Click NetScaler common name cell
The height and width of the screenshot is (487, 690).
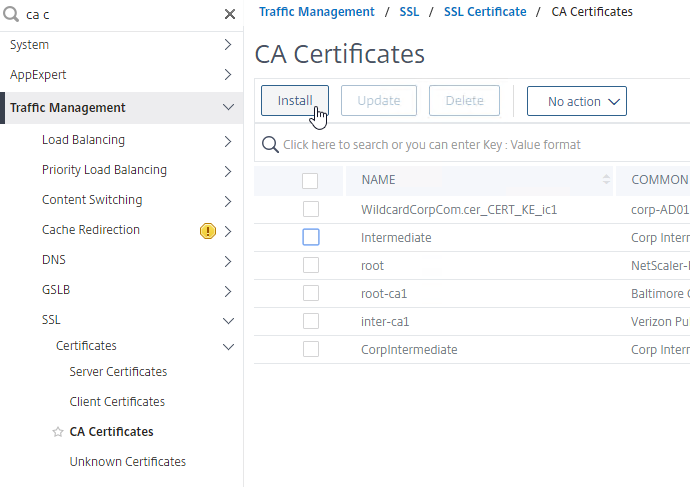point(660,266)
